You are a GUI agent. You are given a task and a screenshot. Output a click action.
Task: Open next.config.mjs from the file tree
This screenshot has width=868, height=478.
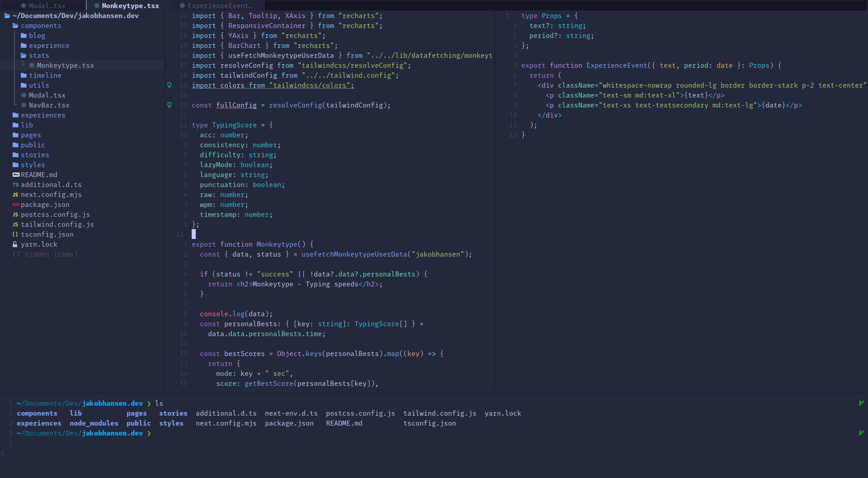click(x=51, y=195)
